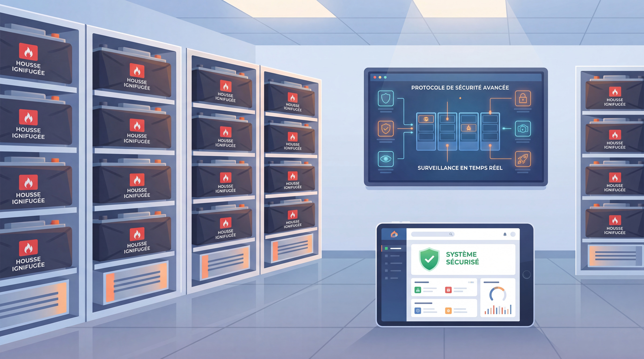Launch the orange rocket icon
Image resolution: width=644 pixels, height=359 pixels.
[x=523, y=159]
